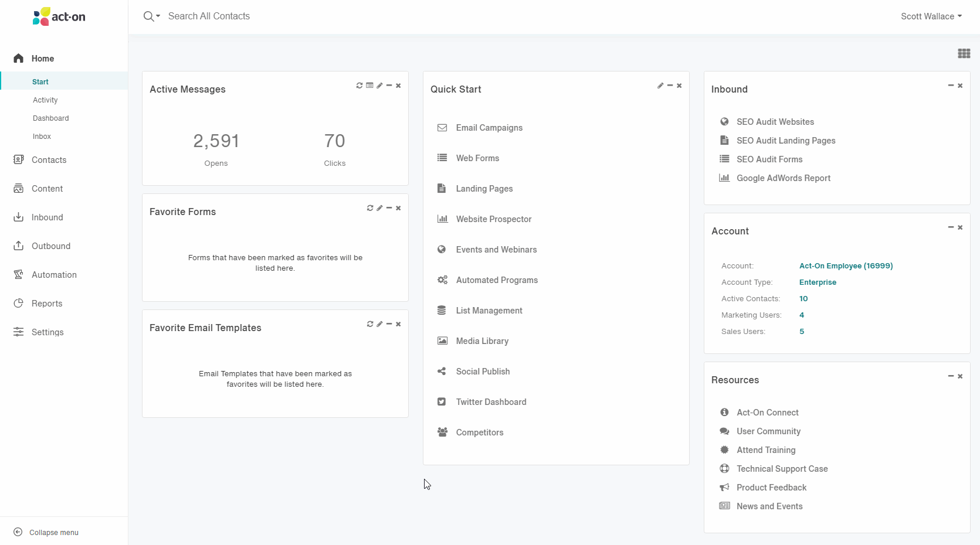The width and height of the screenshot is (980, 545).
Task: Refresh the Active Messages widget
Action: tap(360, 86)
